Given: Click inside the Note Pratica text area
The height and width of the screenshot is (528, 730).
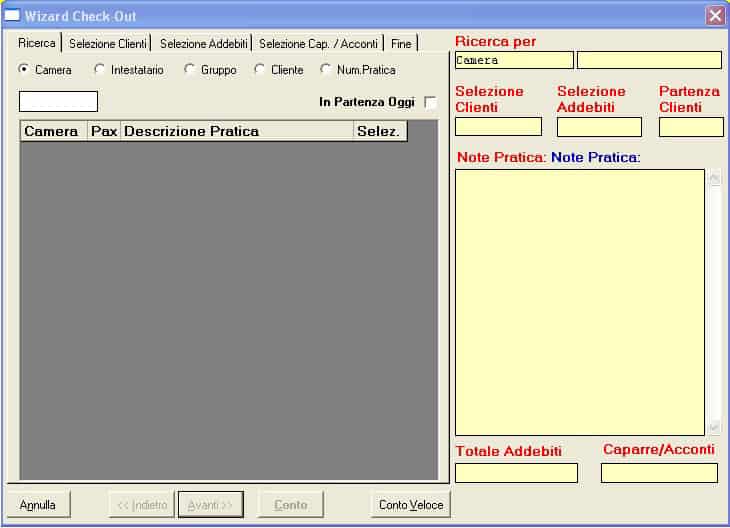Looking at the screenshot, I should tap(580, 300).
